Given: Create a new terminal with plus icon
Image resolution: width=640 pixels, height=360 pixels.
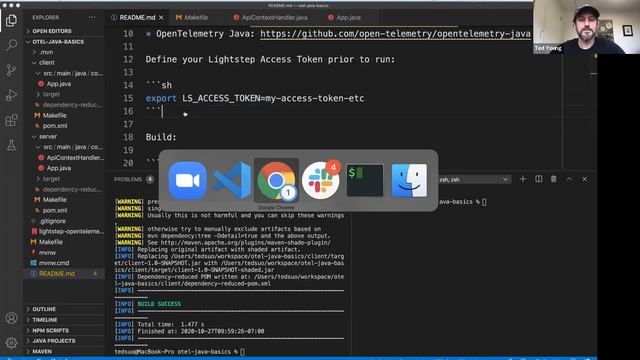Looking at the screenshot, I should click(x=523, y=179).
